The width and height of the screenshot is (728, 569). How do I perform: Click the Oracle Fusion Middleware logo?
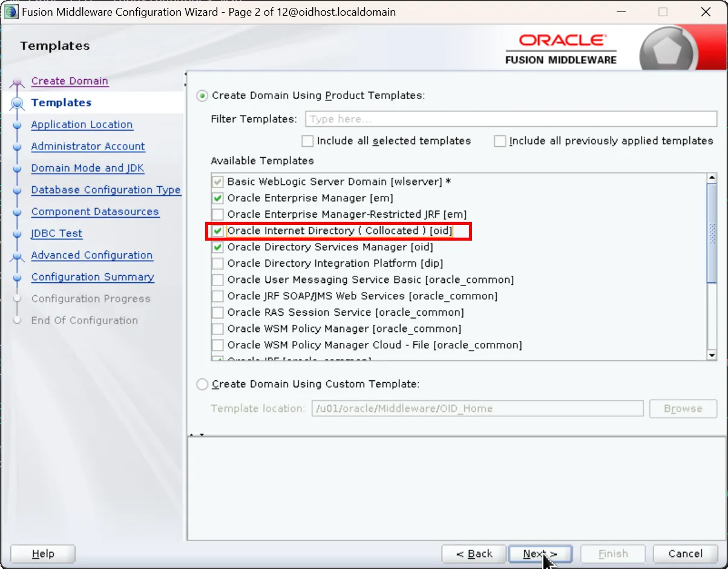[560, 49]
